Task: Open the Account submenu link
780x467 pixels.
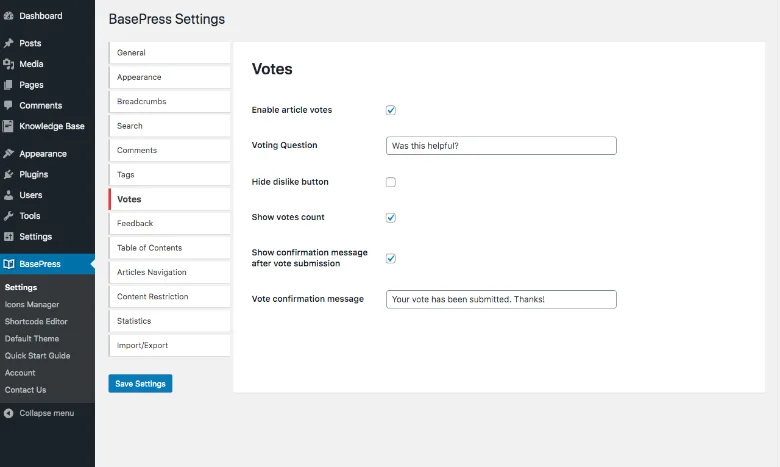Action: tap(20, 373)
